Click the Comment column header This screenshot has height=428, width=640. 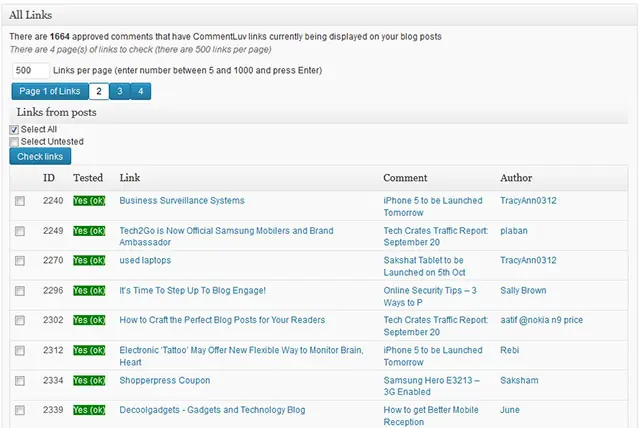click(x=405, y=178)
